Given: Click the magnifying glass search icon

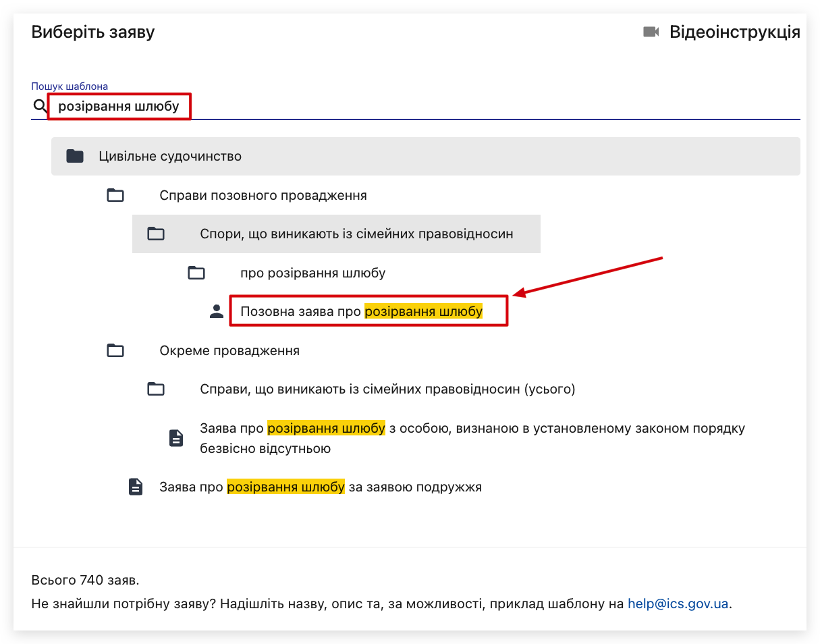Looking at the screenshot, I should tap(40, 107).
